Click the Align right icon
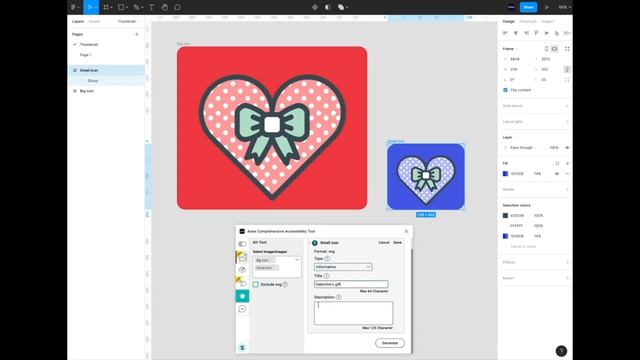 click(x=526, y=33)
